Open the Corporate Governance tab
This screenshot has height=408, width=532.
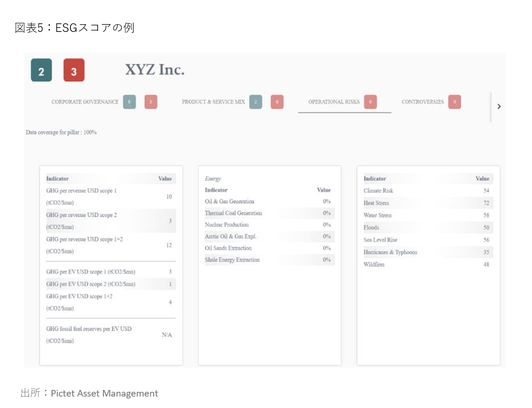pyautogui.click(x=85, y=102)
